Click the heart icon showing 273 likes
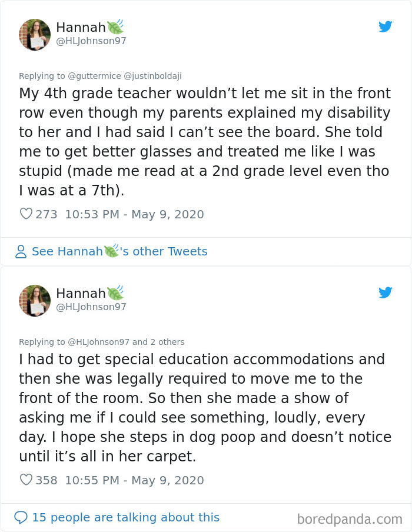Viewport: 412px width, 532px height. [x=26, y=215]
